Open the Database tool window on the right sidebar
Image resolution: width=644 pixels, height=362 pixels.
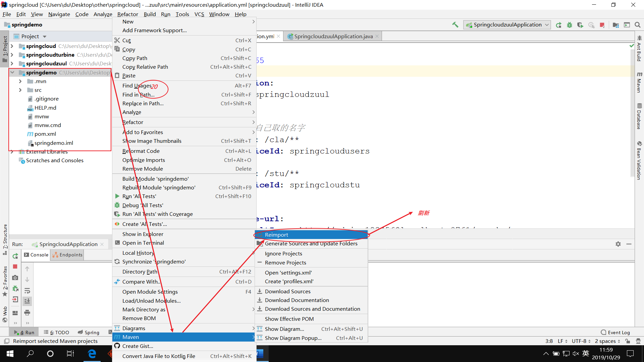coord(639,116)
